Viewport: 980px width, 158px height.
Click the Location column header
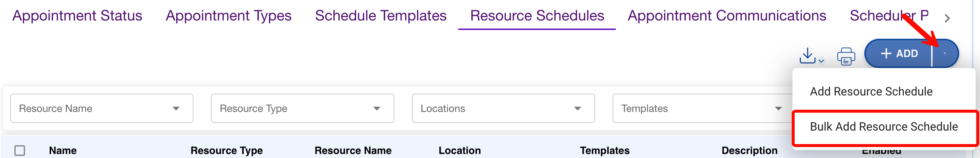point(459,151)
